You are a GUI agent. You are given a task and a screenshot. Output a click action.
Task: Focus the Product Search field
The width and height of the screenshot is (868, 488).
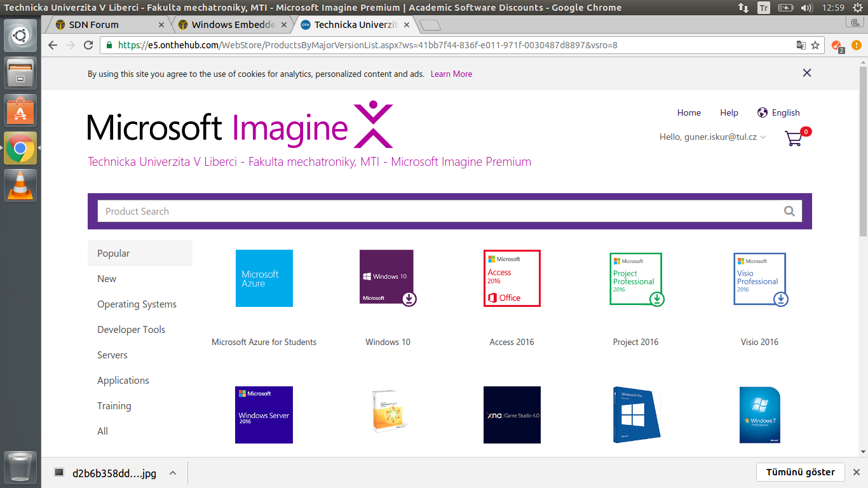point(440,212)
